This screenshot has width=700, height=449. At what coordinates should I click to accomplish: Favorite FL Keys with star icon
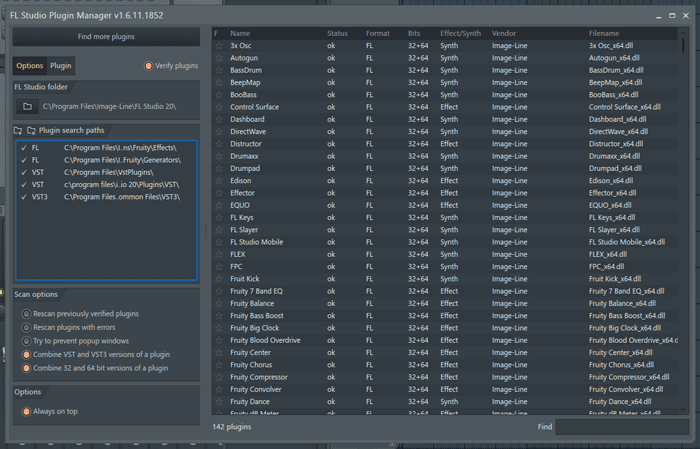coord(219,217)
